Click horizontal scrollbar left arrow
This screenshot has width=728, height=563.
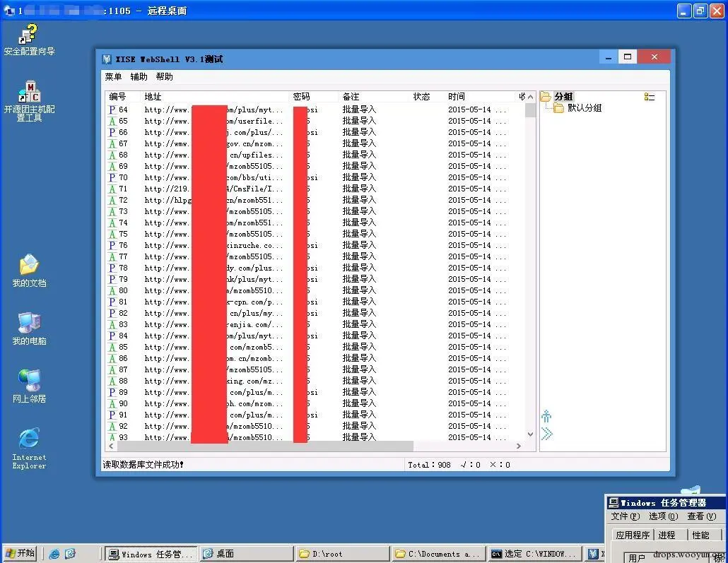click(111, 446)
